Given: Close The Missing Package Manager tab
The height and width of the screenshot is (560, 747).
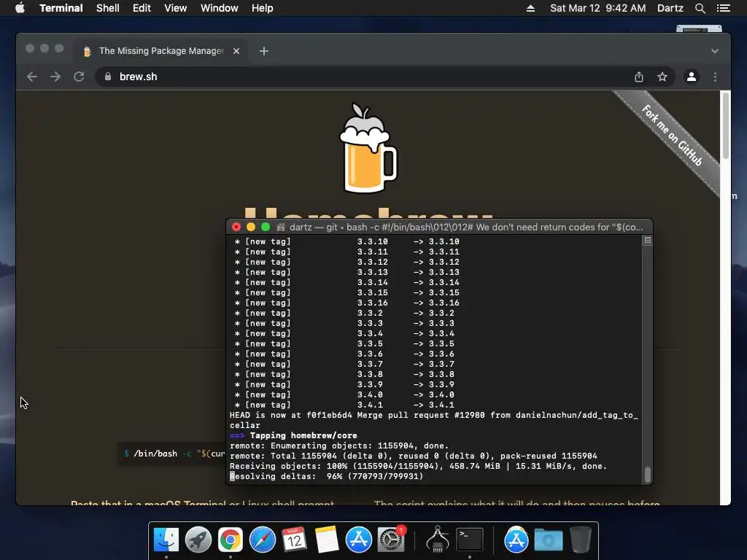Looking at the screenshot, I should [236, 51].
